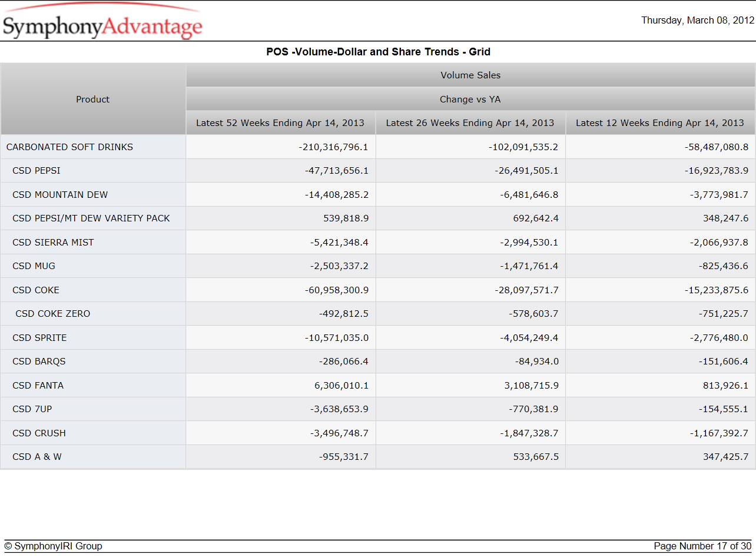
Task: Select the value -58,487,080.8
Action: 716,147
